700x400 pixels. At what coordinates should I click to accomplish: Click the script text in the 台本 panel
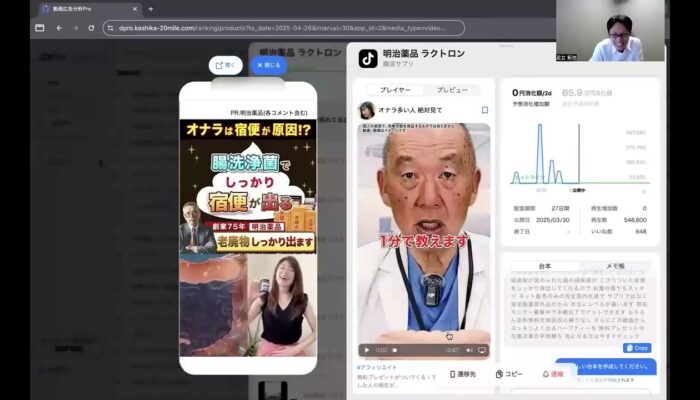click(578, 308)
